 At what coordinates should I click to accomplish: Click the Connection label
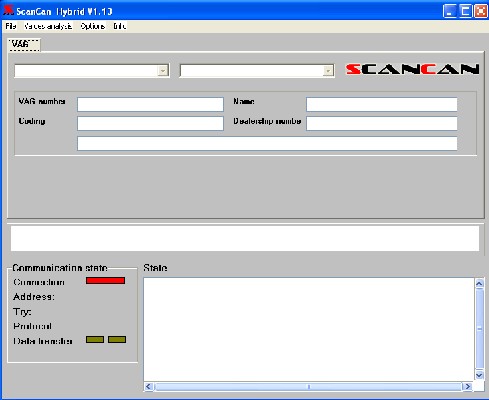(39, 282)
